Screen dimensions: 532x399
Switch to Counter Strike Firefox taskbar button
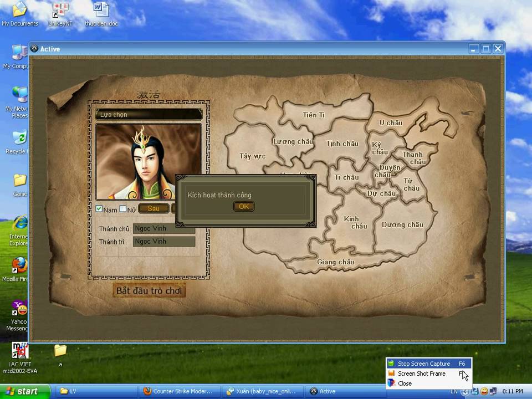(x=179, y=391)
